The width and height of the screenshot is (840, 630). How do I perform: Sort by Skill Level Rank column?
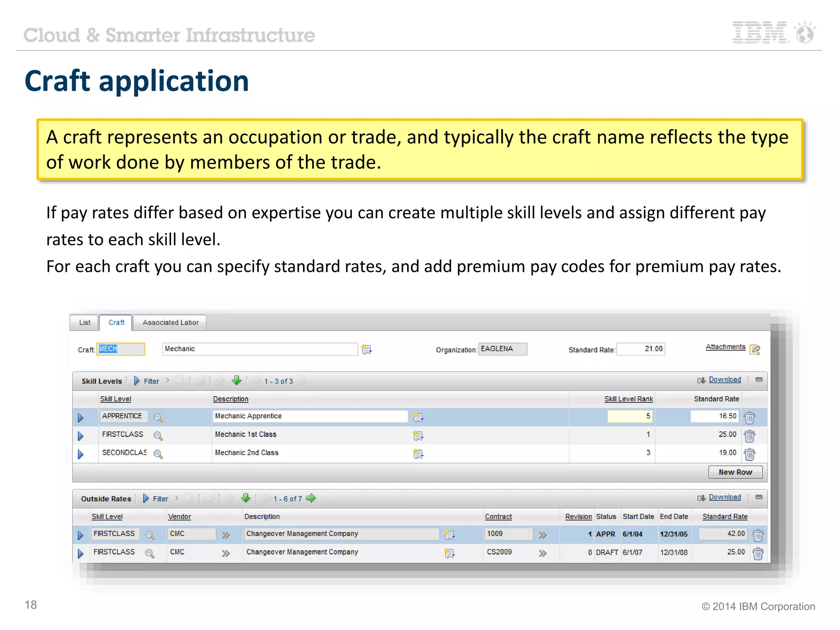(628, 399)
